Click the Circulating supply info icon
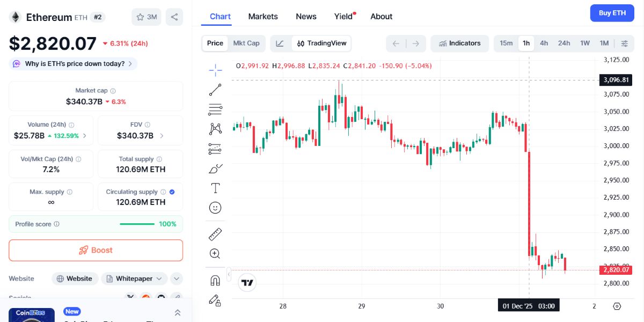 pos(163,192)
